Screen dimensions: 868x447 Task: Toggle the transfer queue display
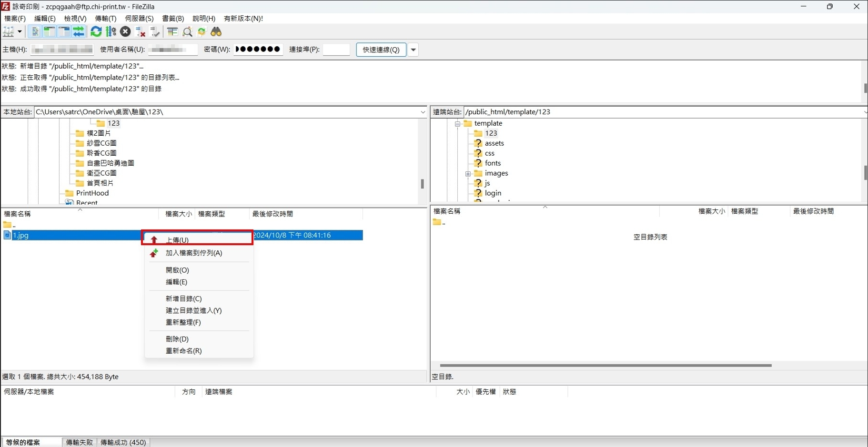coord(79,32)
